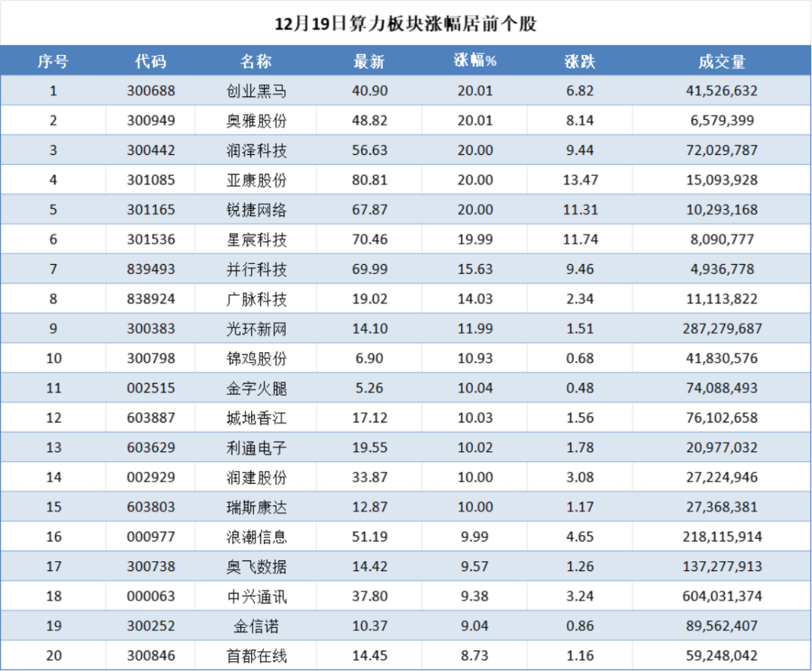This screenshot has height=671, width=812.
Task: Click the 并行科技 name cell
Action: 256,269
